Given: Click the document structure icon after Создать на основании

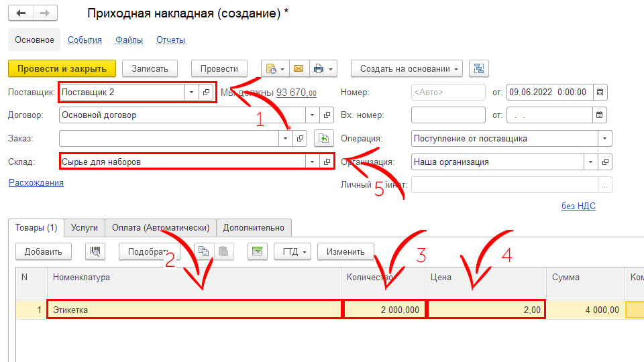Looking at the screenshot, I should [x=479, y=68].
